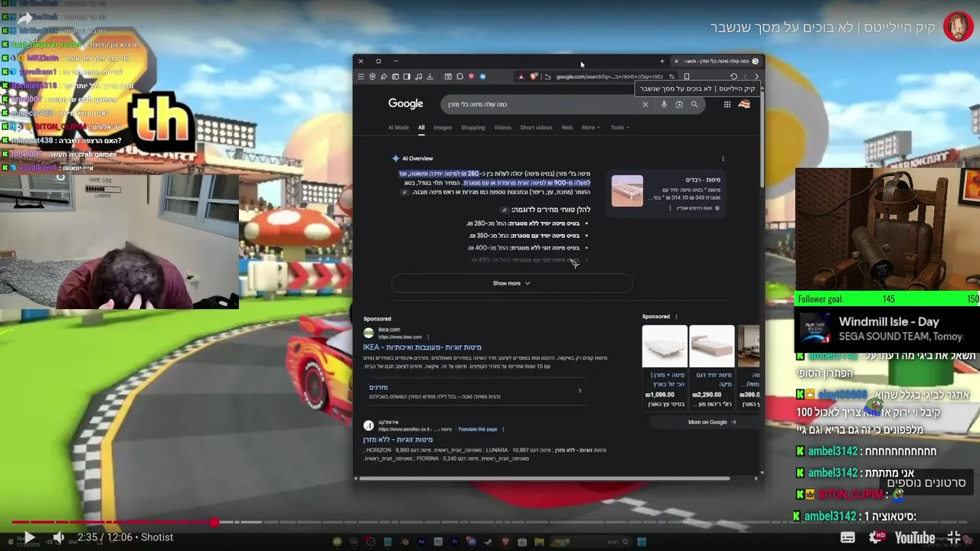Click the share page icon in address bar
This screenshot has height=551, width=980.
tap(547, 77)
